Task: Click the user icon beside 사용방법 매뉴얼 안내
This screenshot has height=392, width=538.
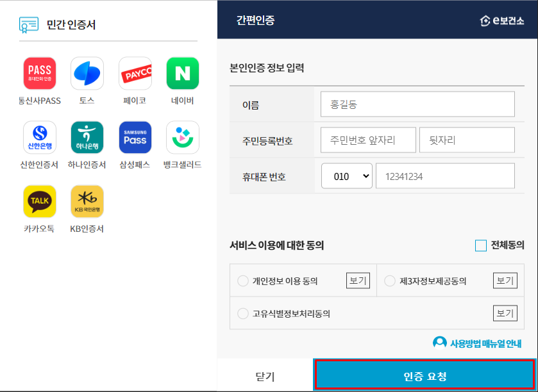Action: pos(439,342)
